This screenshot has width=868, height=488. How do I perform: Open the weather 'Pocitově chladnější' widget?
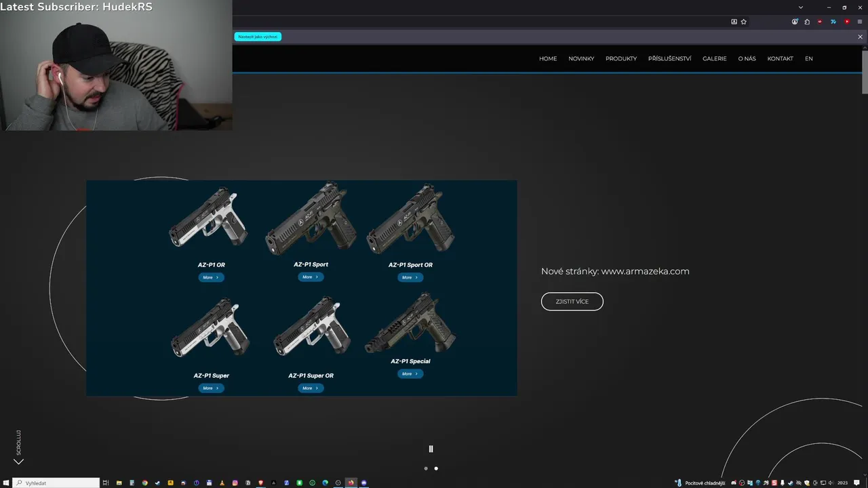[x=701, y=483]
